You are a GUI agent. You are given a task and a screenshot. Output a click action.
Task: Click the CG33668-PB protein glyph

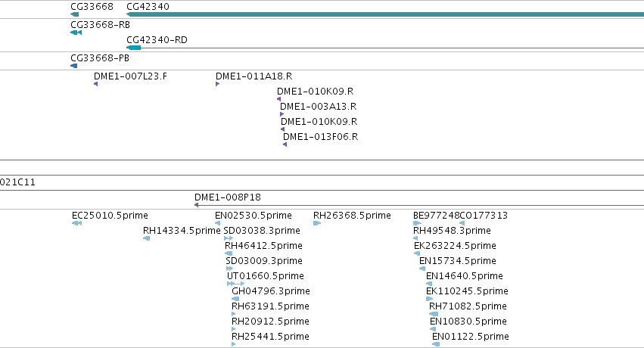[x=74, y=66]
